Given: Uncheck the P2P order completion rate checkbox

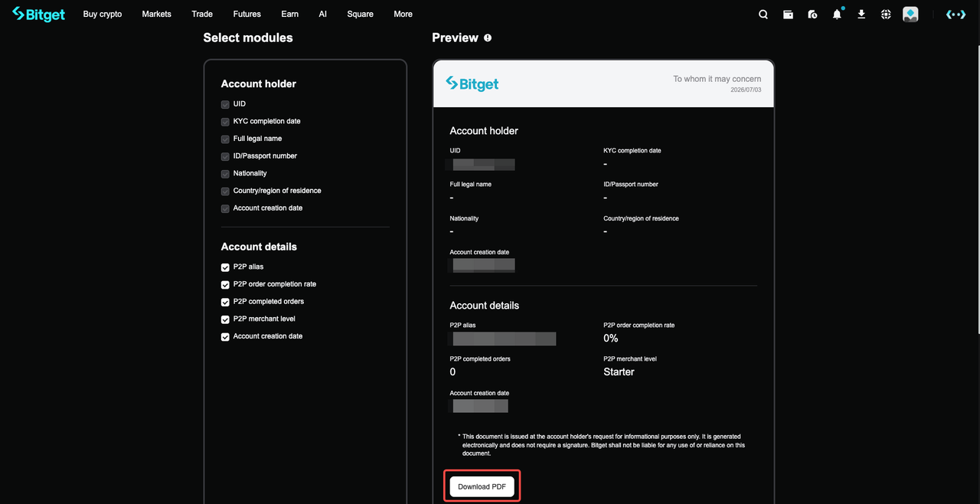Looking at the screenshot, I should pos(225,284).
